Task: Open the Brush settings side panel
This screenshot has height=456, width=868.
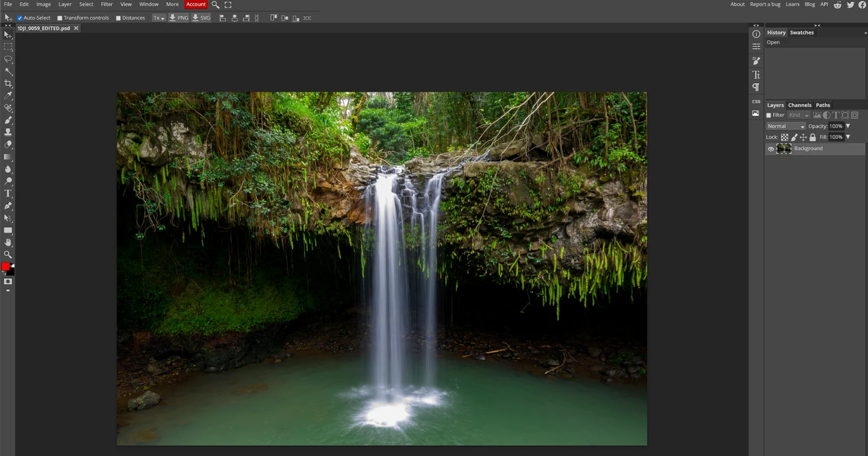Action: [x=756, y=61]
